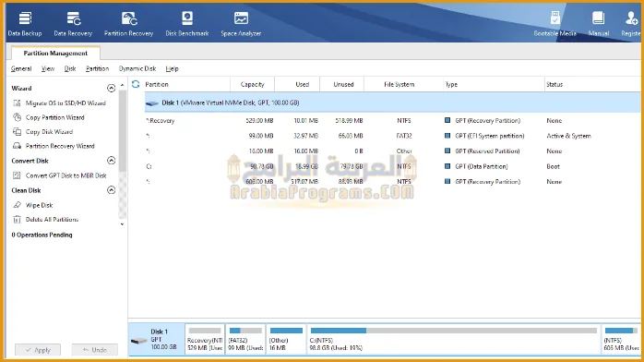The image size is (644, 362).
Task: Launch Partition Recovery from toolbar
Action: pyautogui.click(x=128, y=24)
